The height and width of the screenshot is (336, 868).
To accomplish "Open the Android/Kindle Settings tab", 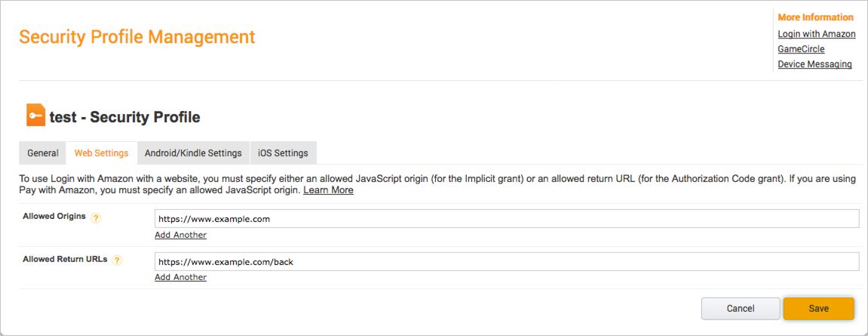I will [193, 153].
